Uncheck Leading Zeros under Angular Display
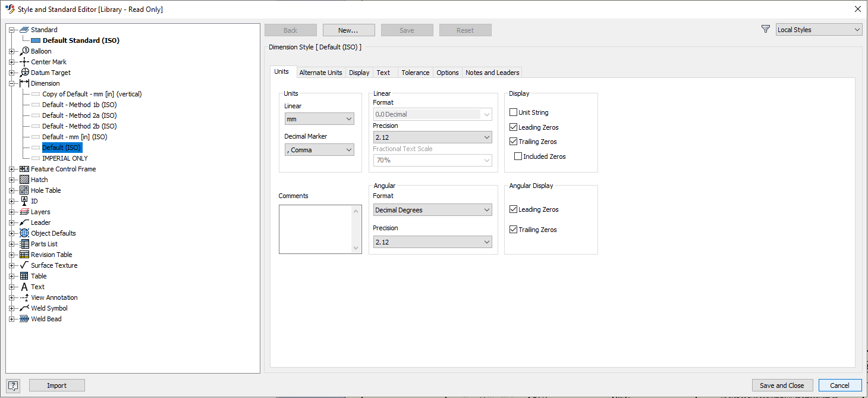868x398 pixels. 513,209
